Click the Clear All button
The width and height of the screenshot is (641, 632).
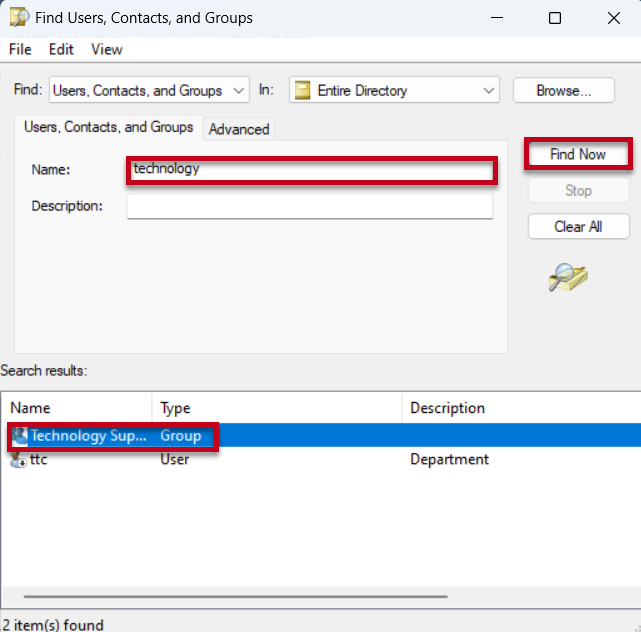(578, 227)
